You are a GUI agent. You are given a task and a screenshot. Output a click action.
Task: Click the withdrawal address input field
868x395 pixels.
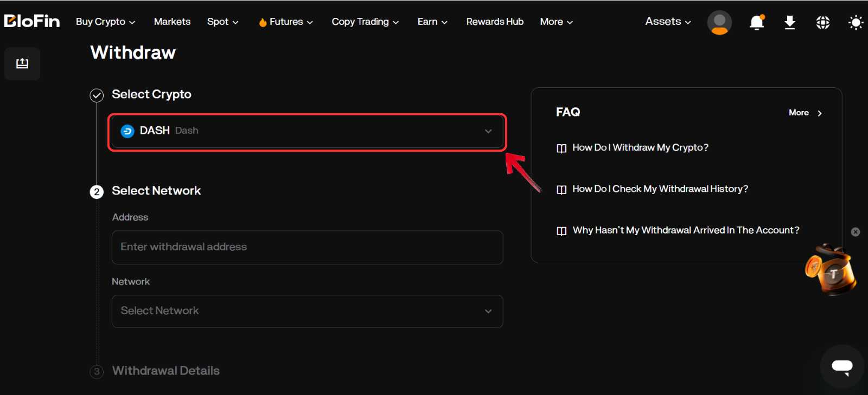pos(307,247)
